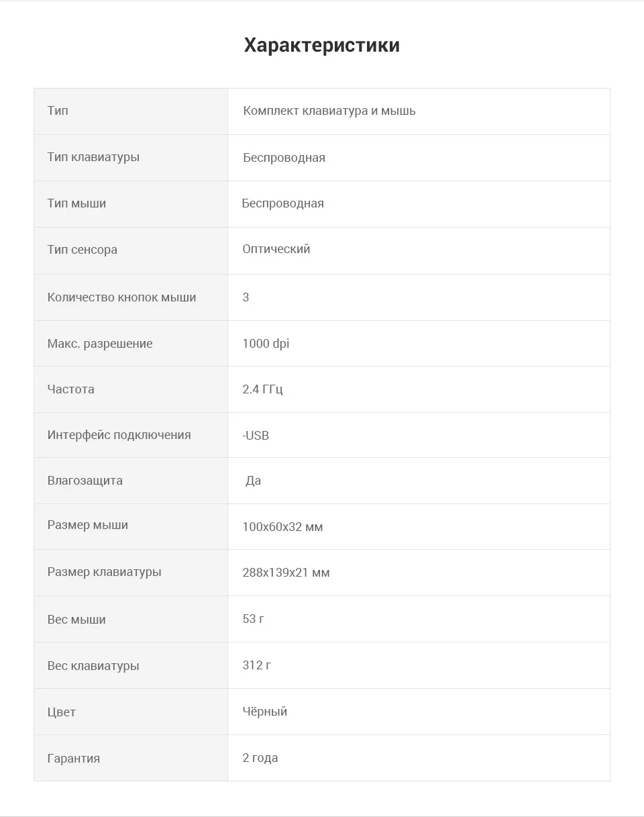The image size is (644, 817).
Task: Select the Влагозащита row label
Action: [85, 480]
